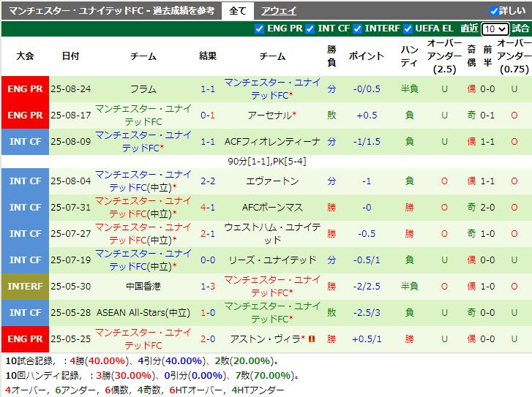Switch to the アウェイ tab

(x=279, y=11)
